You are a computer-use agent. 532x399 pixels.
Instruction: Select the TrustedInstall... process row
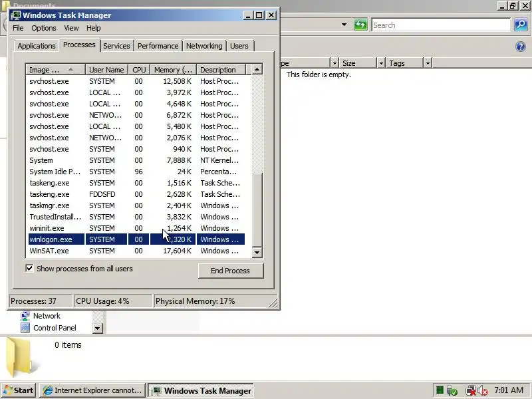click(x=136, y=217)
